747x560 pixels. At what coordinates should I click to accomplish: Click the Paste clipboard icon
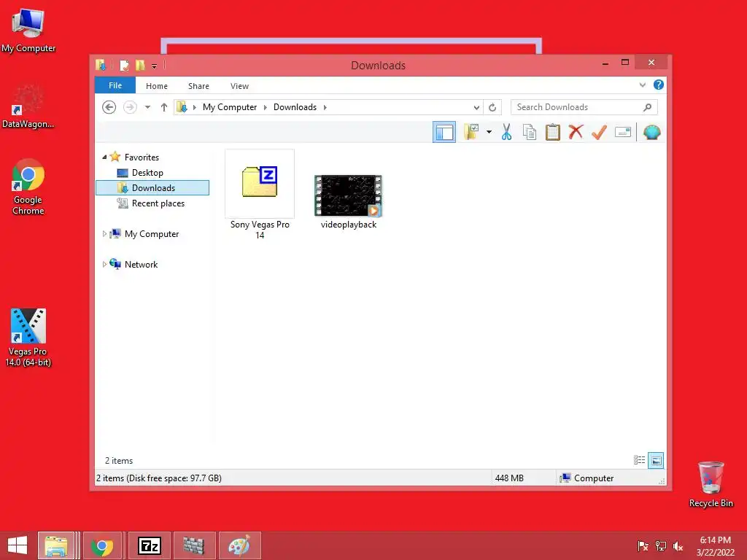553,132
